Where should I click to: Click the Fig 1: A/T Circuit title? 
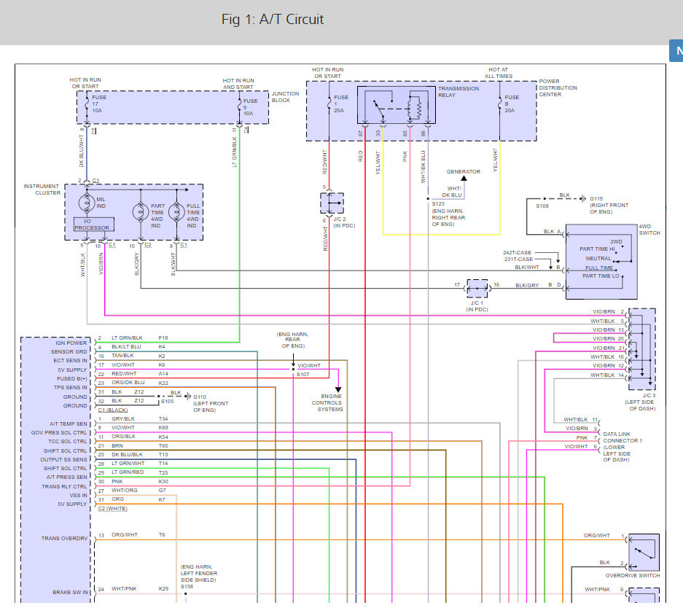click(x=273, y=20)
